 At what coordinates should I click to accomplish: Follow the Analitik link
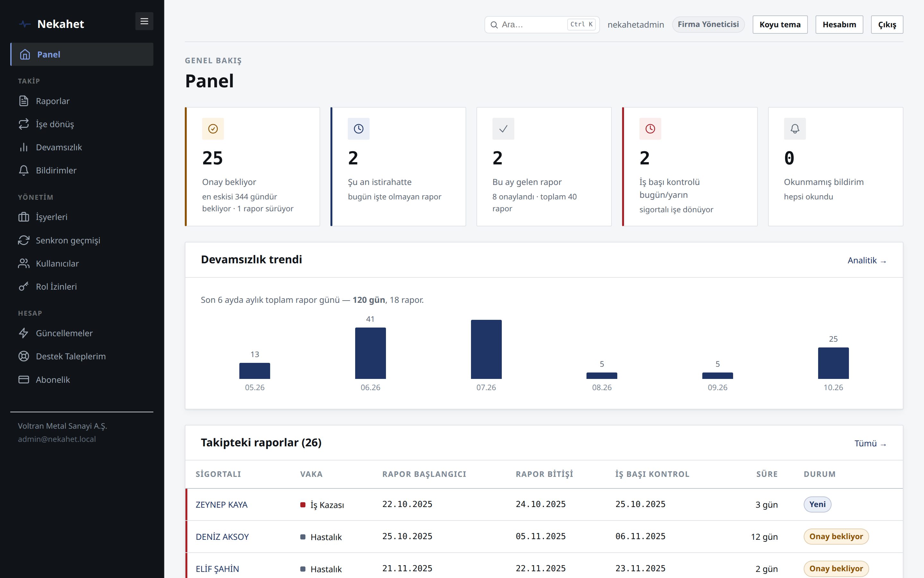867,260
